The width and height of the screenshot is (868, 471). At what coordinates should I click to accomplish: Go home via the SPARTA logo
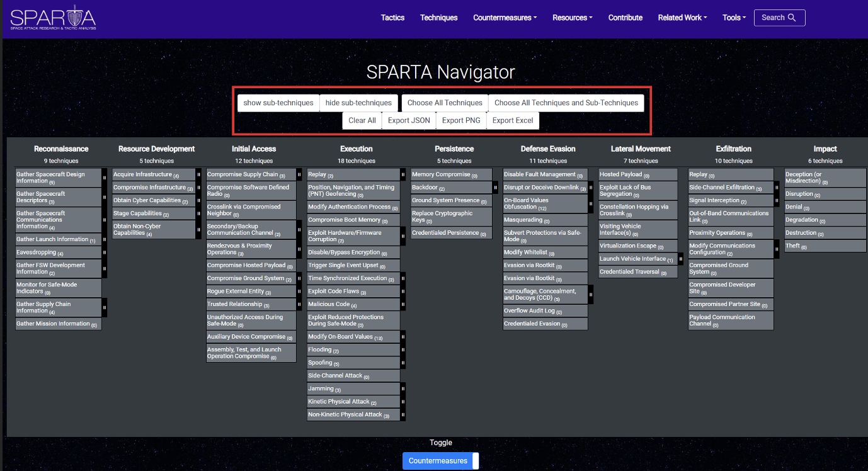pos(53,18)
